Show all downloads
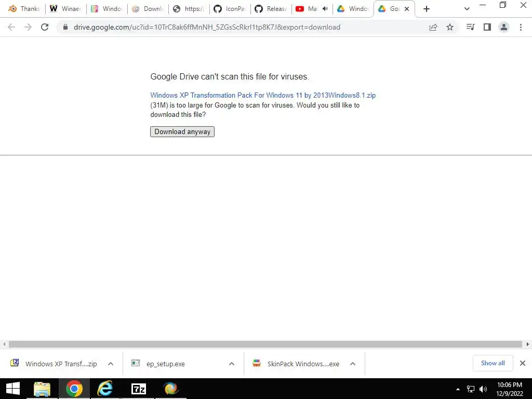The width and height of the screenshot is (532, 399). point(493,363)
